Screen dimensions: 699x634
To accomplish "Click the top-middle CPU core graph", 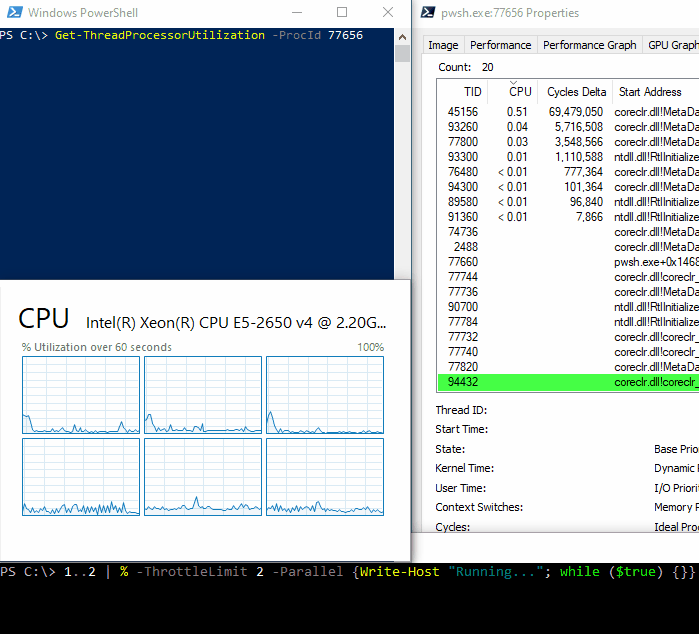I will pos(203,395).
